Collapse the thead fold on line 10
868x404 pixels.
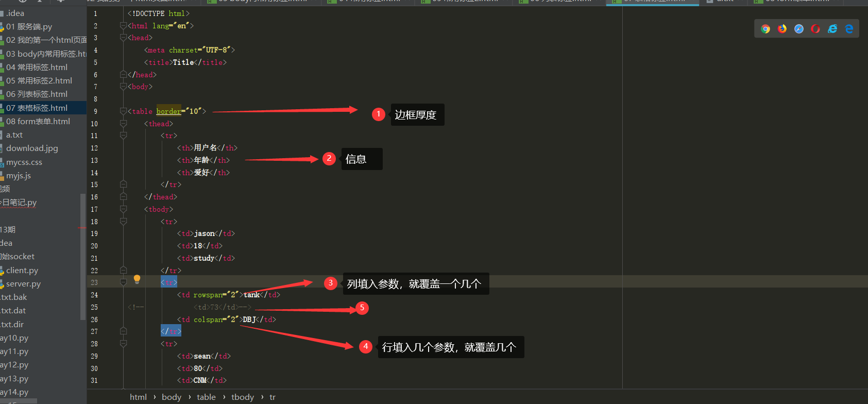tap(123, 124)
